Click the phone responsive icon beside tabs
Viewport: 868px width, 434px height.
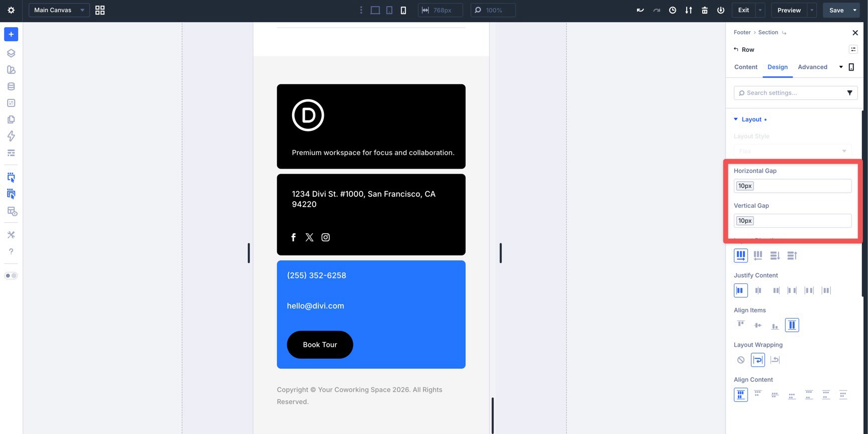[851, 67]
